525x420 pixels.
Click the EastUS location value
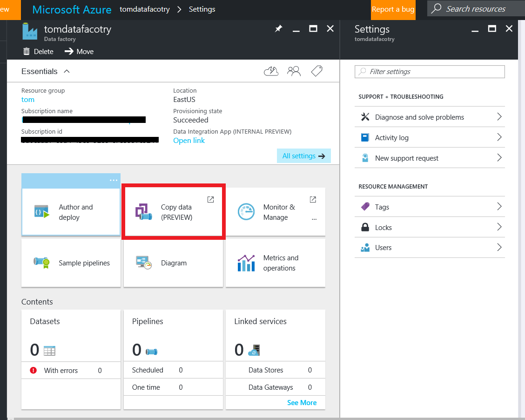coord(184,100)
